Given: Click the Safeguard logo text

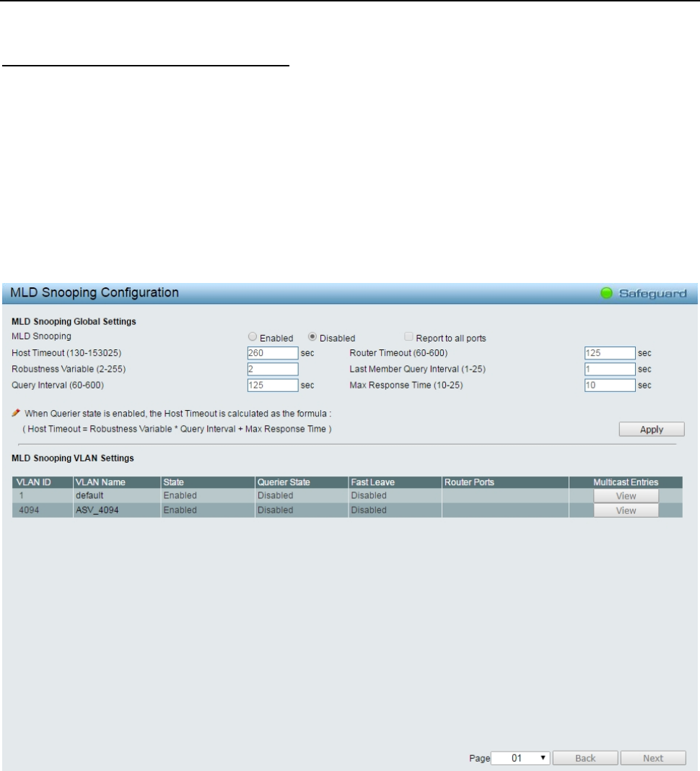Looking at the screenshot, I should pos(652,294).
